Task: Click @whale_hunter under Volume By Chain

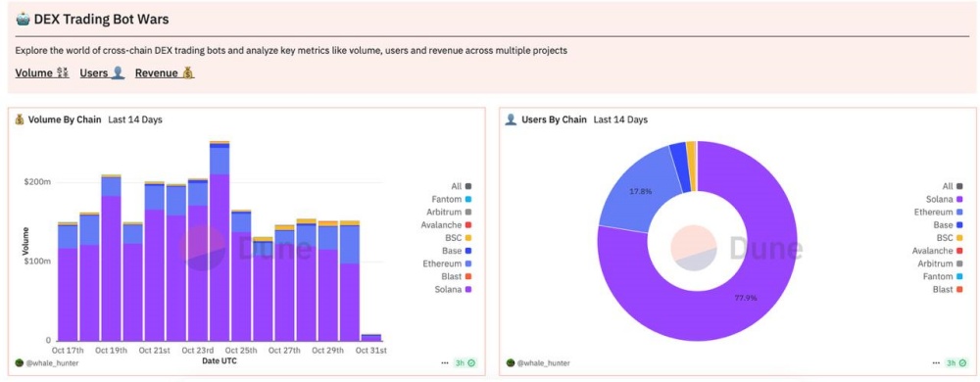Action: click(x=53, y=362)
